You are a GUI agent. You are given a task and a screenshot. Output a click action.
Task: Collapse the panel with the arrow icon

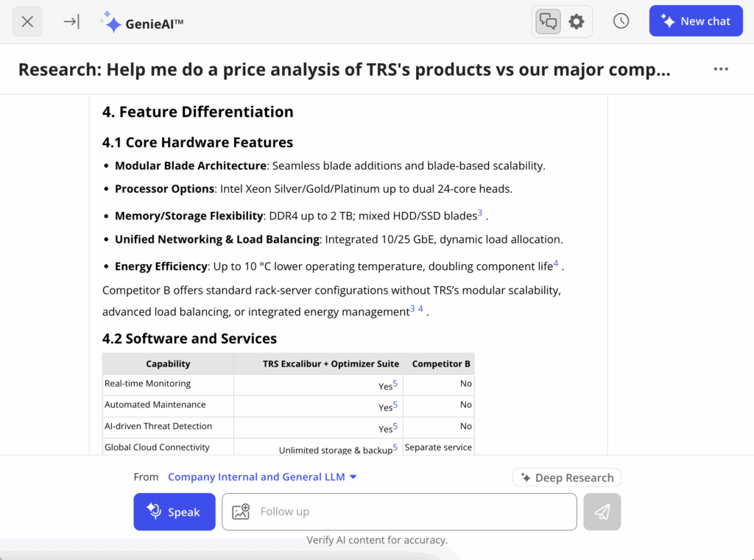coord(71,21)
